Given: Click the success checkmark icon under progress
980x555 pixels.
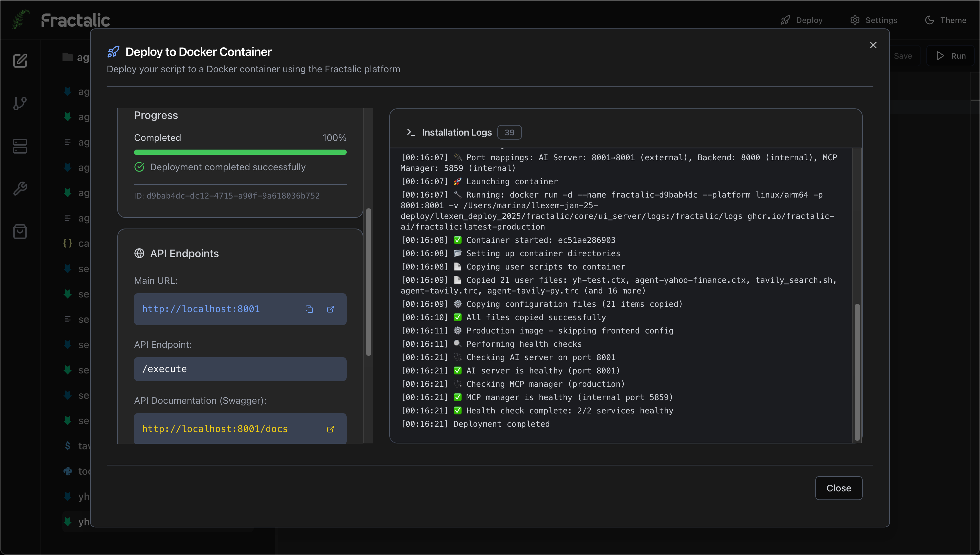Looking at the screenshot, I should [x=139, y=167].
